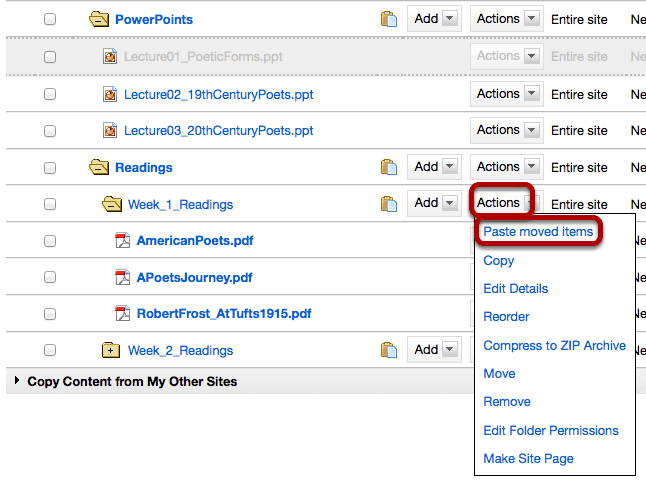This screenshot has width=646, height=481.
Task: Open the Week_2_Readings folder link
Action: (180, 351)
